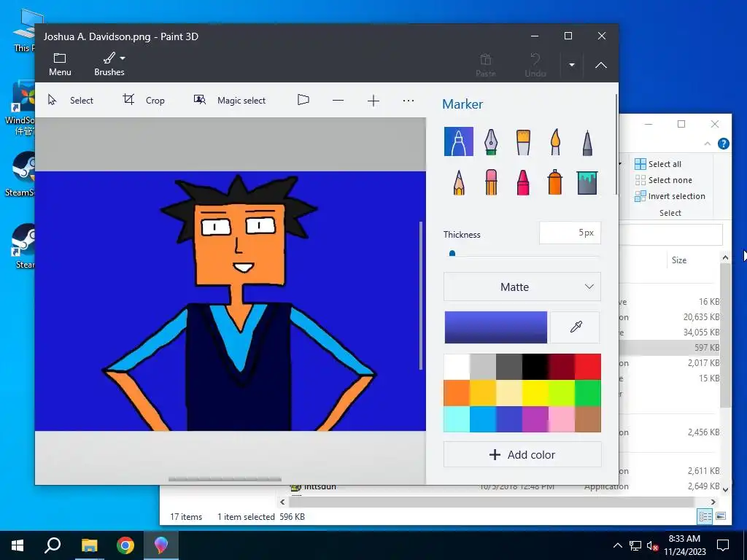Pick a color with the eyedropper
Viewport: 747px width, 560px height.
576,327
